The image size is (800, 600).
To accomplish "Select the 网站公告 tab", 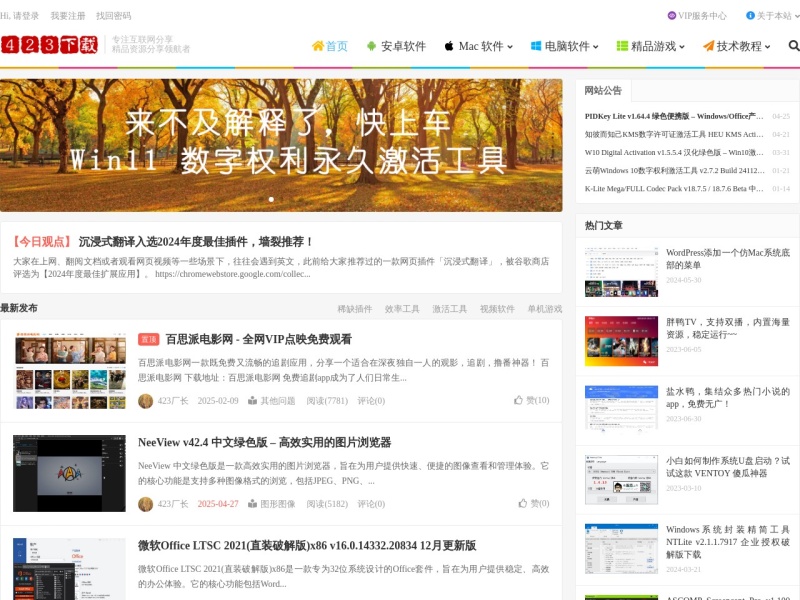I will (x=603, y=91).
